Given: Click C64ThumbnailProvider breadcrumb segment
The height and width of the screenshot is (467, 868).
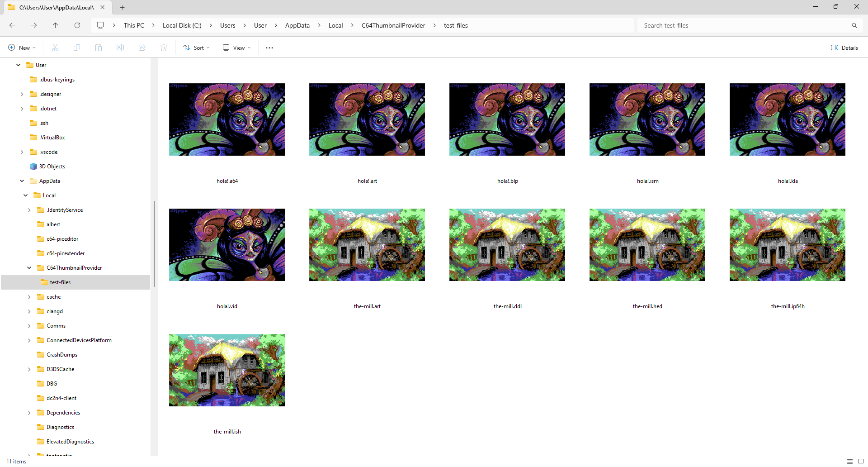Looking at the screenshot, I should pyautogui.click(x=393, y=25).
